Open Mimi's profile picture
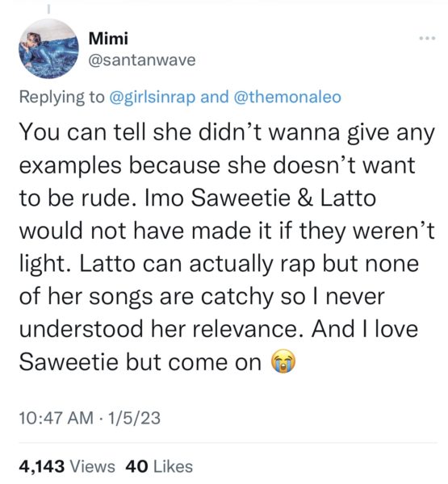448x484 pixels. click(x=48, y=49)
